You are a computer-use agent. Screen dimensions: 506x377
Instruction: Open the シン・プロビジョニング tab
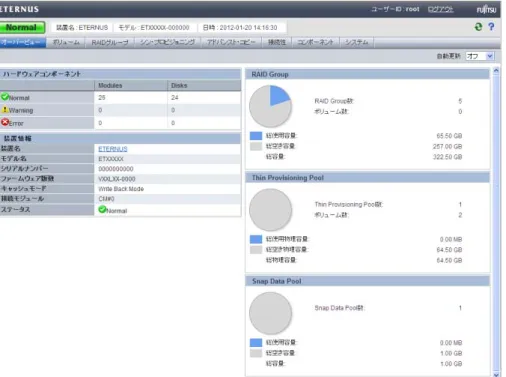tap(167, 42)
